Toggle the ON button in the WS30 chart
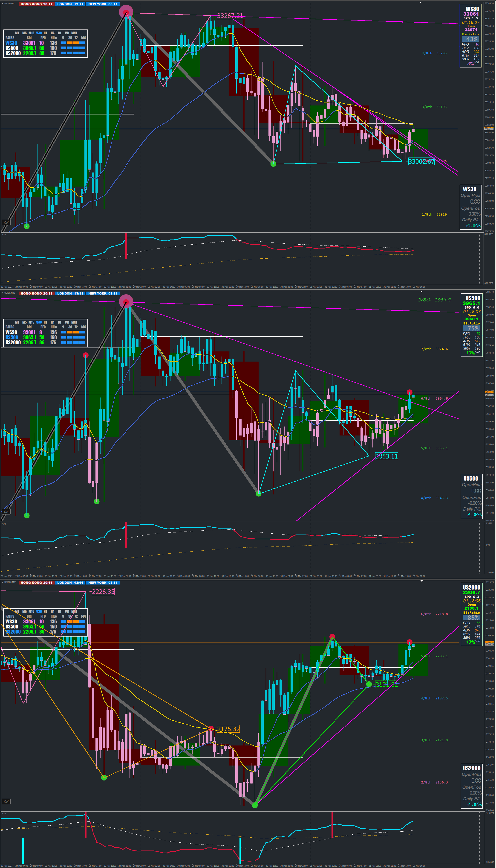The image size is (496, 868). (6, 222)
